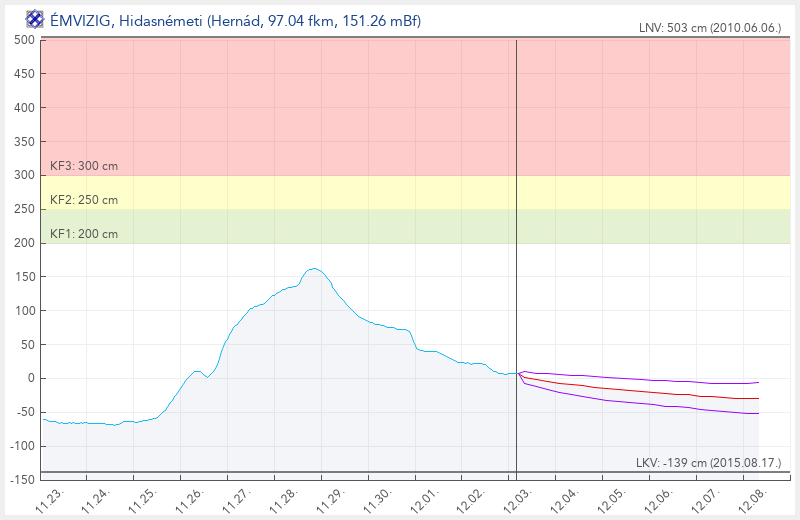Screen dimensions: 800x520
Task: Select the 12.08. date axis label
Action: (752, 495)
